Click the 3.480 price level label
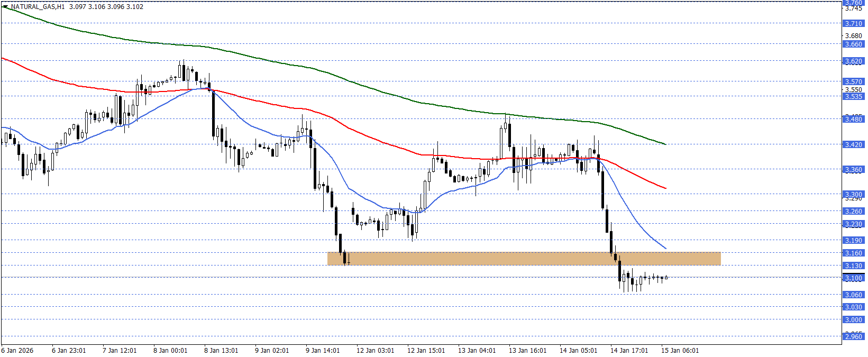Image resolution: width=868 pixels, height=357 pixels. 853,120
